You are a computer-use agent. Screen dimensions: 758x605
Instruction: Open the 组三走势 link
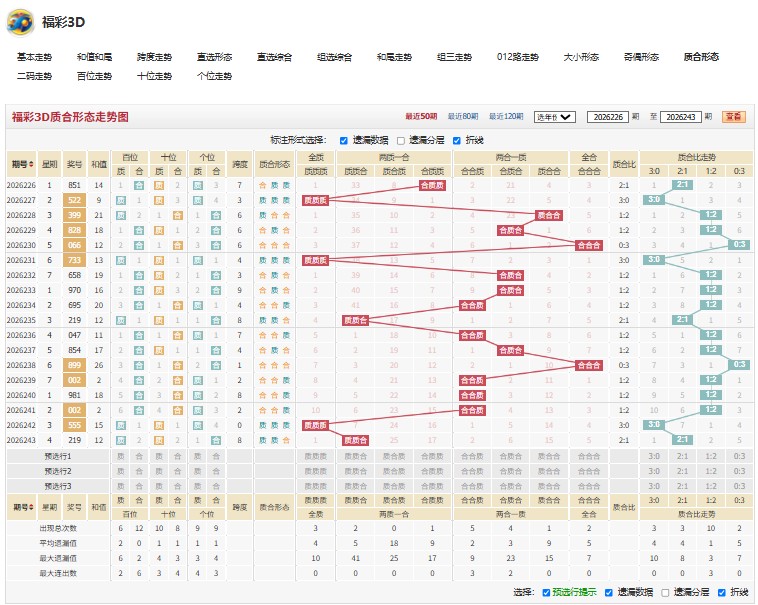(454, 57)
